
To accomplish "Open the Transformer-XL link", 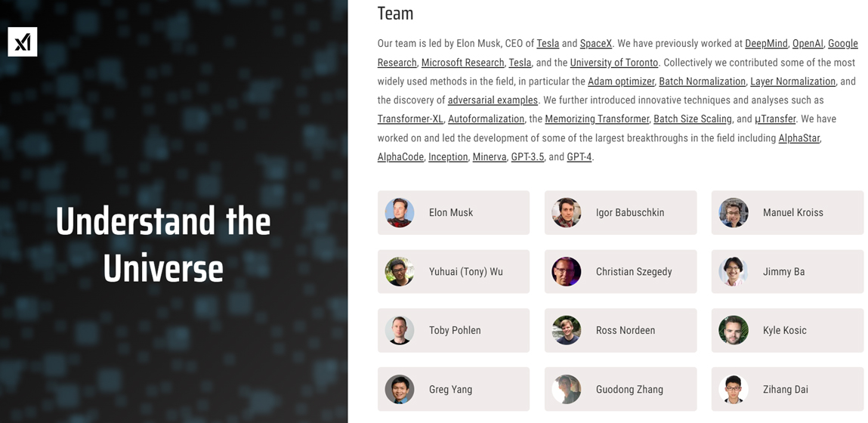I will coord(410,119).
